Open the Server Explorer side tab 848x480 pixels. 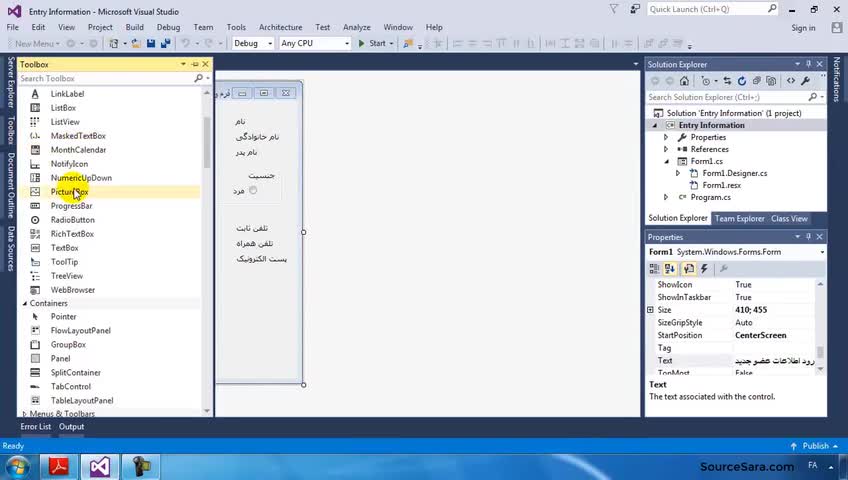pos(11,83)
